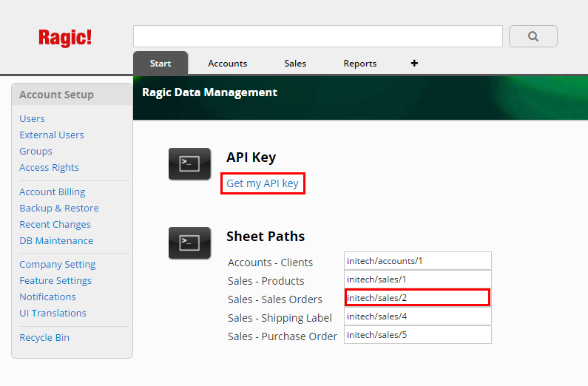Click the top search input field
This screenshot has height=386, width=588.
coord(318,36)
